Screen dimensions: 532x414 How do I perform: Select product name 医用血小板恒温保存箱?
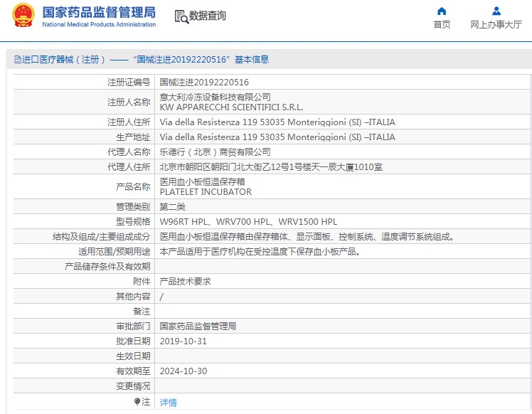tap(202, 181)
